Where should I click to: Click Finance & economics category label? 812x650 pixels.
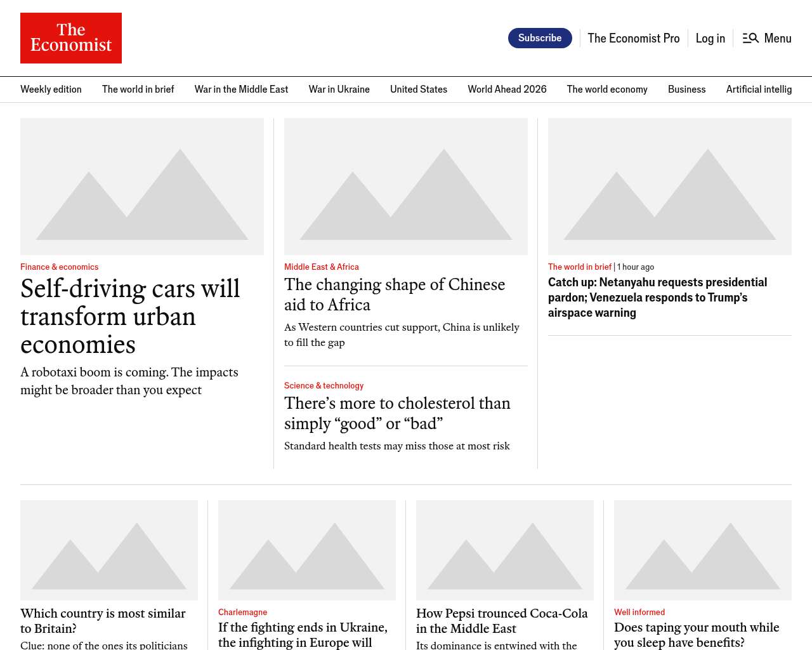point(59,267)
